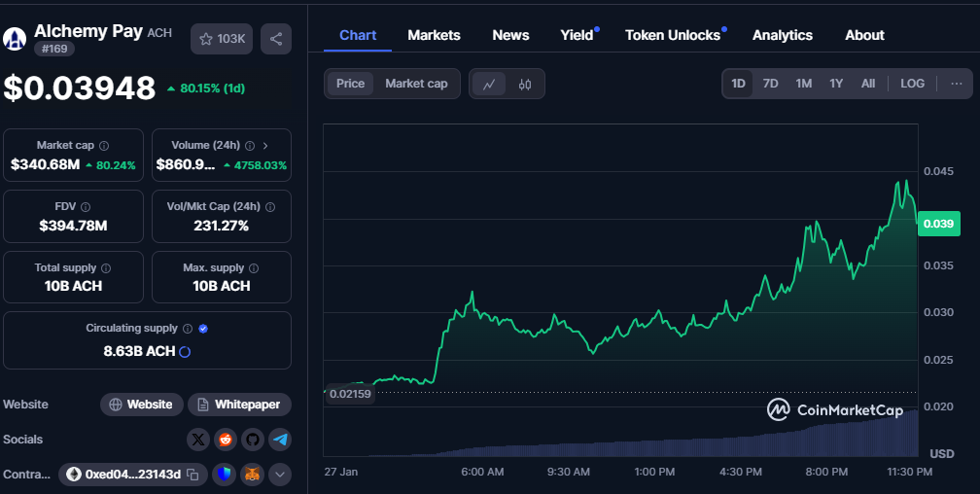Select candlestick chart view icon
The width and height of the screenshot is (980, 494).
pyautogui.click(x=525, y=84)
